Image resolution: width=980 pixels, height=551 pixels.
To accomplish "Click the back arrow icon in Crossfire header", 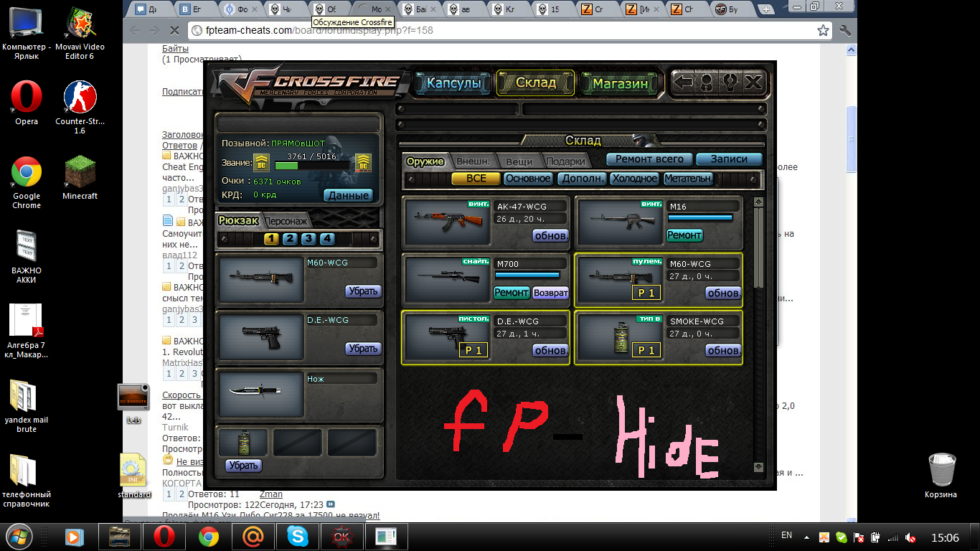I will click(x=684, y=83).
